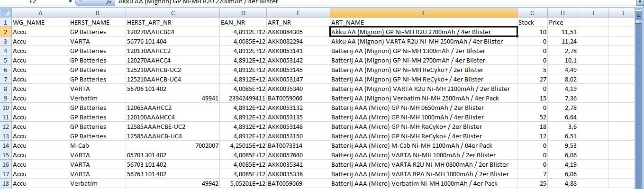Select column H header
The image size is (644, 189).
[x=562, y=13]
